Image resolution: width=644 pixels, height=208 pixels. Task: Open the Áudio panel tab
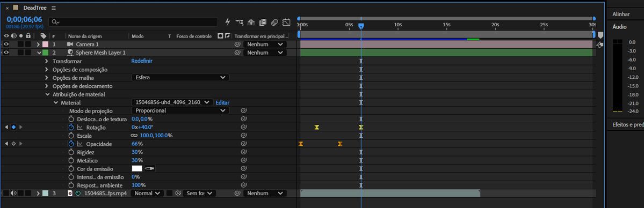click(x=619, y=27)
